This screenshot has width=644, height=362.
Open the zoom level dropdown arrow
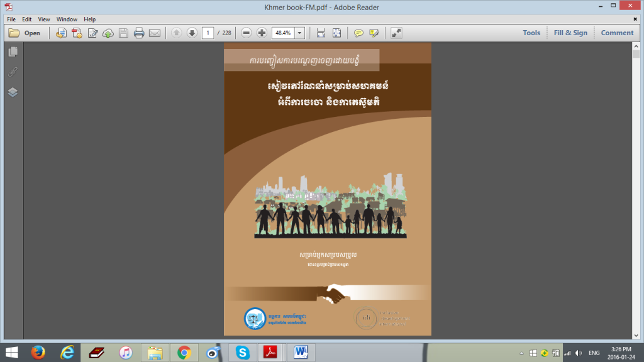(x=300, y=33)
